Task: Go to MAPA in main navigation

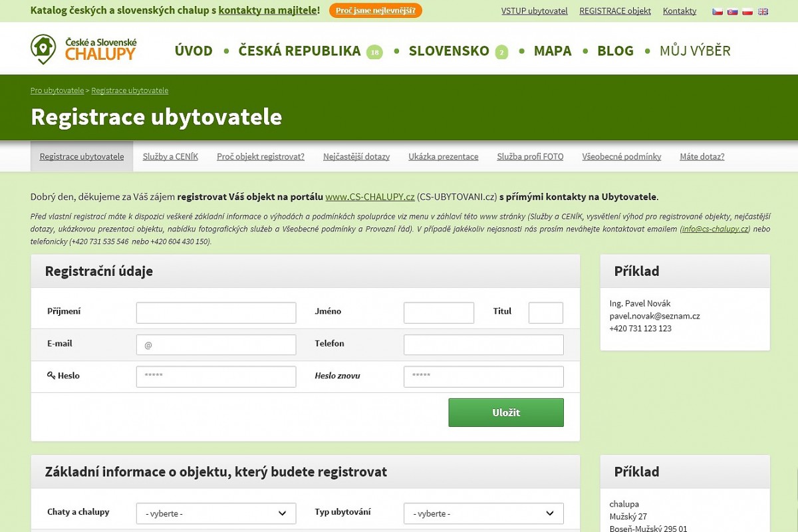Action: tap(553, 51)
